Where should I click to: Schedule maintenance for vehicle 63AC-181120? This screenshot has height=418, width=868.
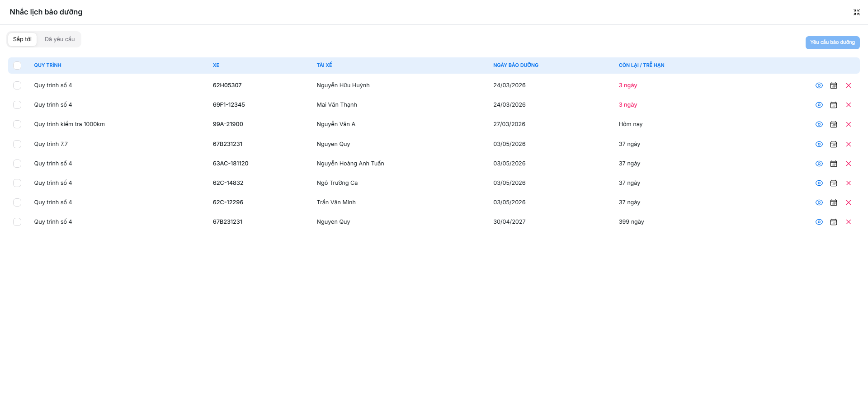[x=834, y=164]
